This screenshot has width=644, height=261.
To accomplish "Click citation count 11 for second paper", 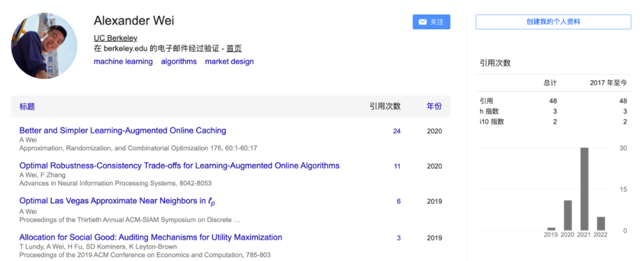I will [397, 166].
